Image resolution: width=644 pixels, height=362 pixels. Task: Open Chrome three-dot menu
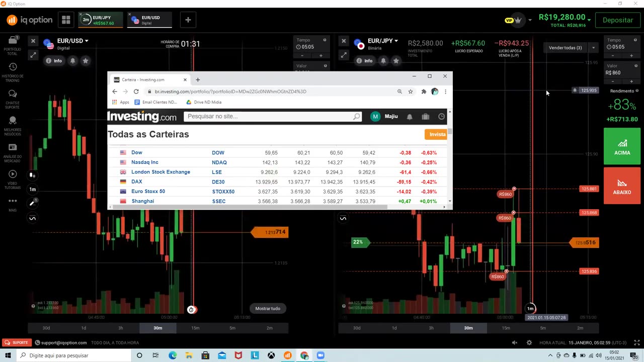(x=445, y=92)
